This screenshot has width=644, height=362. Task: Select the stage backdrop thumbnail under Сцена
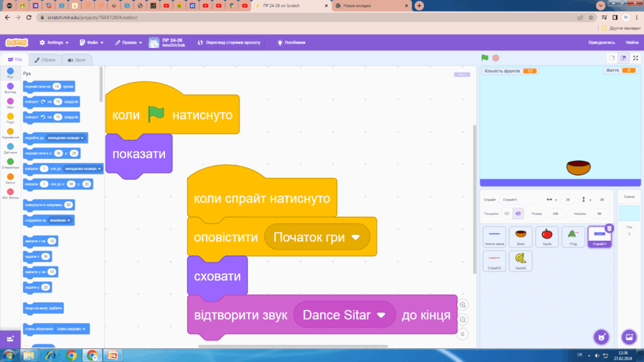[629, 214]
